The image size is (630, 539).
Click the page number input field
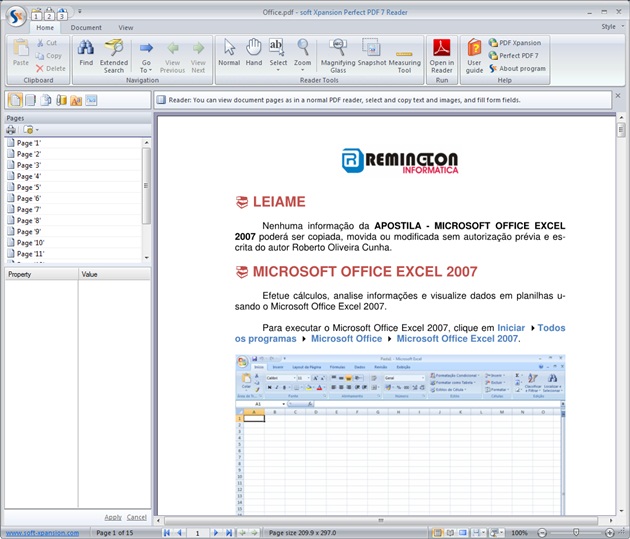[x=197, y=533]
